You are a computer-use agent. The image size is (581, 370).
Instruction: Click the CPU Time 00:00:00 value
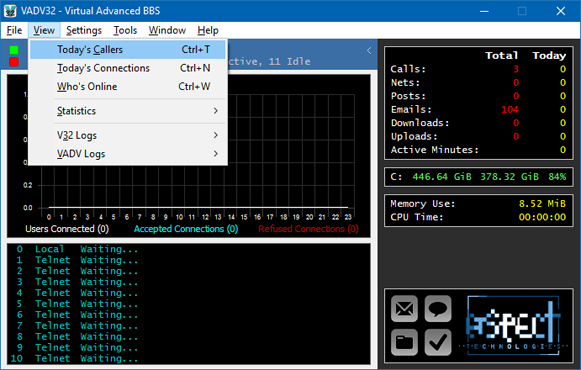coord(542,217)
